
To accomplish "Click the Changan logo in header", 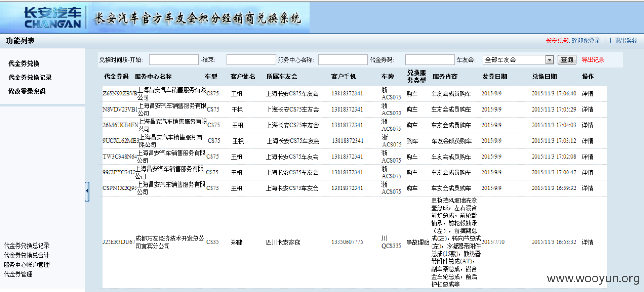I will (x=53, y=17).
